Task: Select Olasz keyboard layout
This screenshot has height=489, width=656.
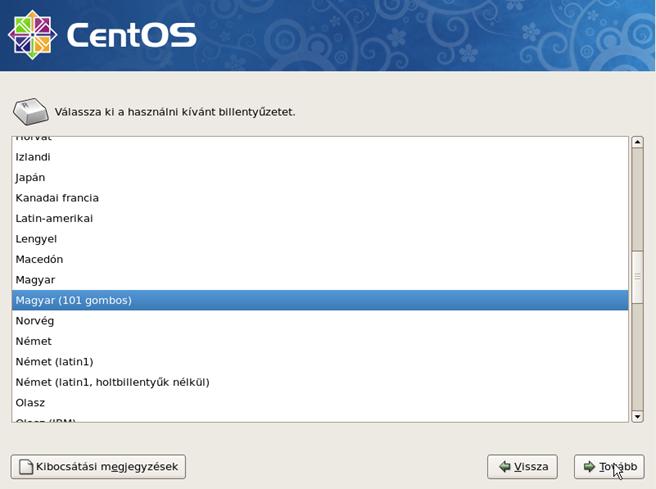Action: pyautogui.click(x=30, y=402)
